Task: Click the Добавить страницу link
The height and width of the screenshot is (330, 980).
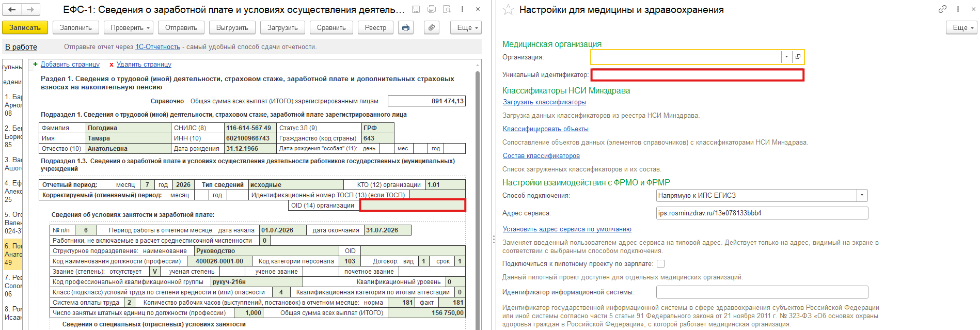Action: 70,65
